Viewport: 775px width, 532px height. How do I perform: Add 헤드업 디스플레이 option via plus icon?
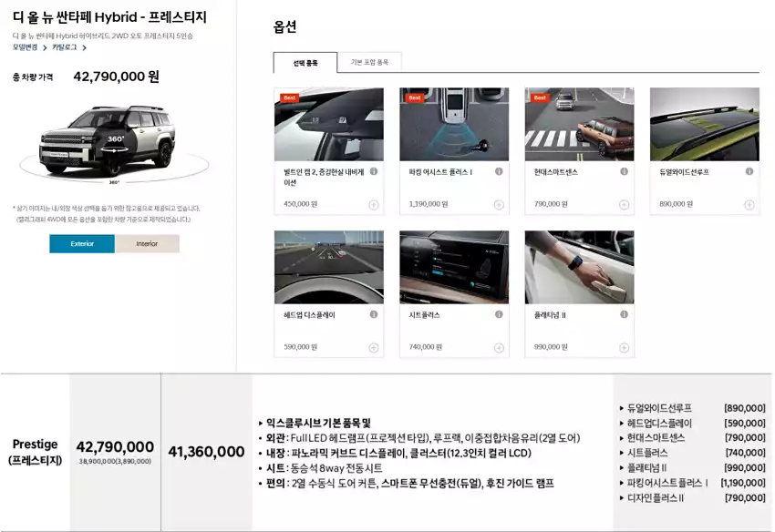374,348
